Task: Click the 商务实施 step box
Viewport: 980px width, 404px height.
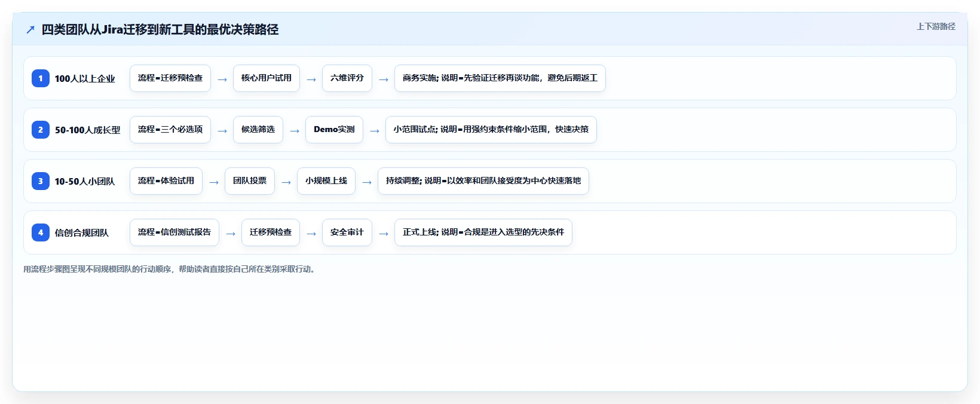Action: coord(500,78)
